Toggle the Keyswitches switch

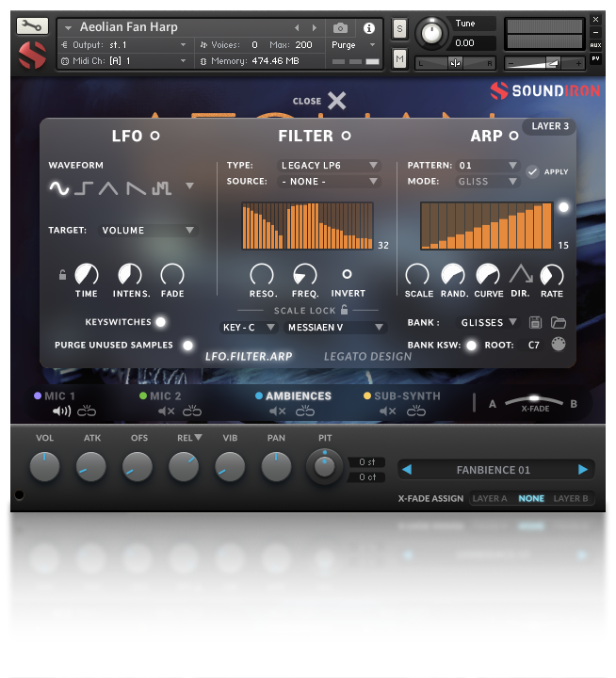point(161,322)
